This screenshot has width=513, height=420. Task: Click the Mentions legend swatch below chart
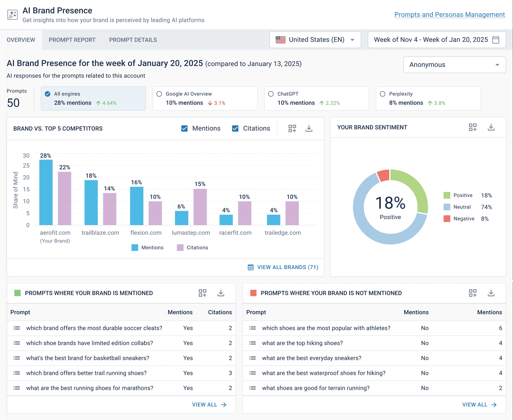pos(135,248)
